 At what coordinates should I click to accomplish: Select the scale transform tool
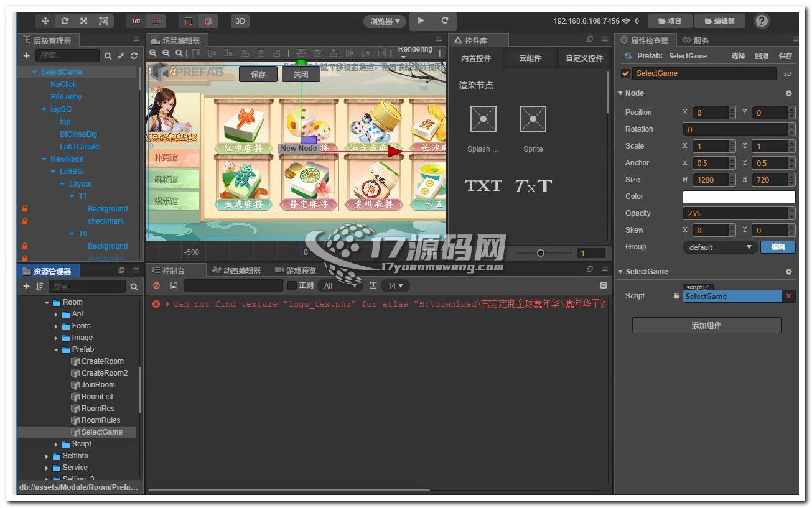coord(83,21)
